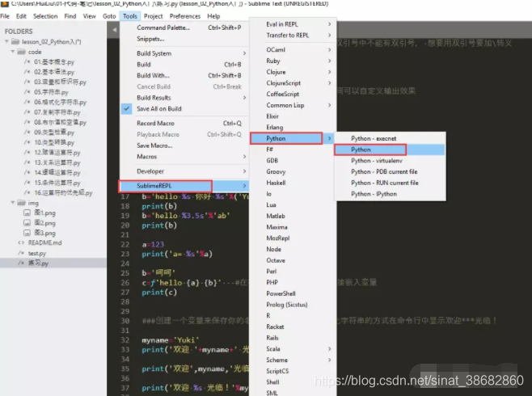
Task: Expand the Macros submenu
Action: 184,157
